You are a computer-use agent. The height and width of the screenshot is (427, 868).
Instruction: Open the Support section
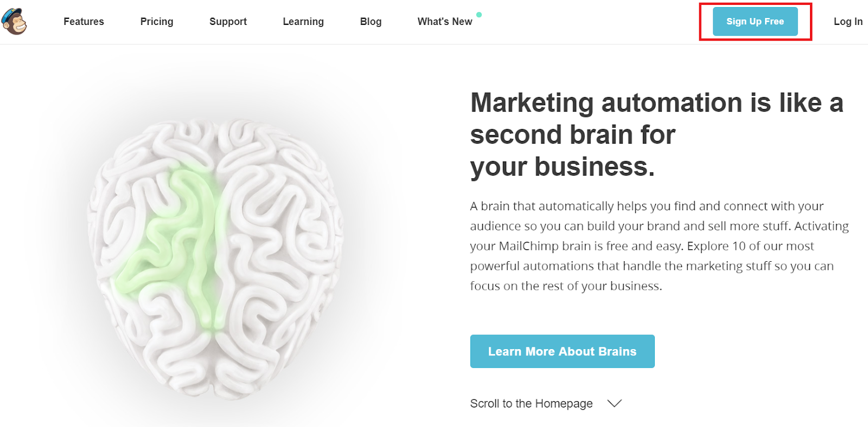pyautogui.click(x=228, y=22)
